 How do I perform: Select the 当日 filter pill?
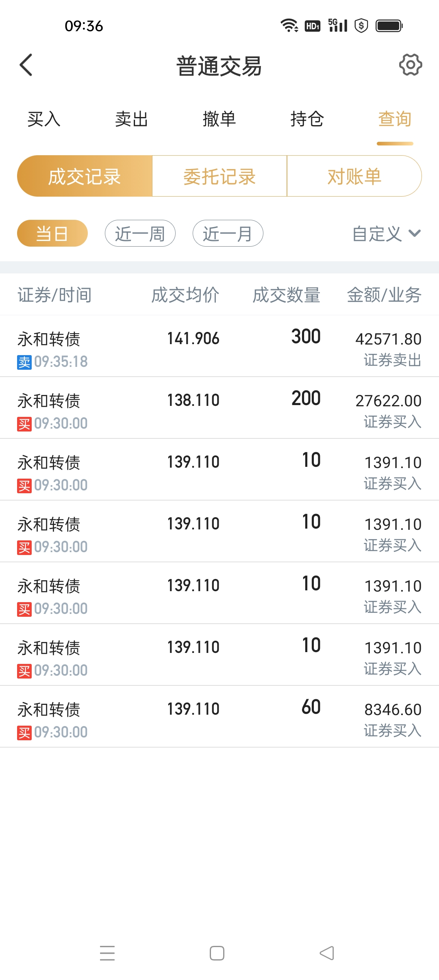52,234
